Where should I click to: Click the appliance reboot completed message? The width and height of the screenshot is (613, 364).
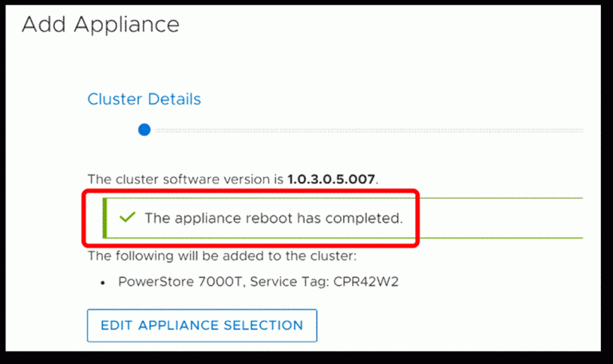274,218
